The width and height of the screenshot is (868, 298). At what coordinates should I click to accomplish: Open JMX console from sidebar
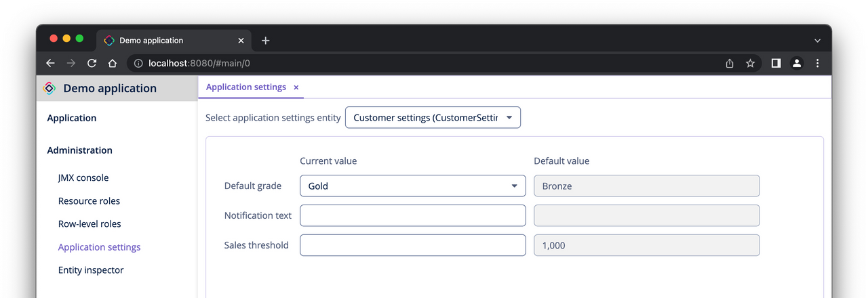click(83, 178)
